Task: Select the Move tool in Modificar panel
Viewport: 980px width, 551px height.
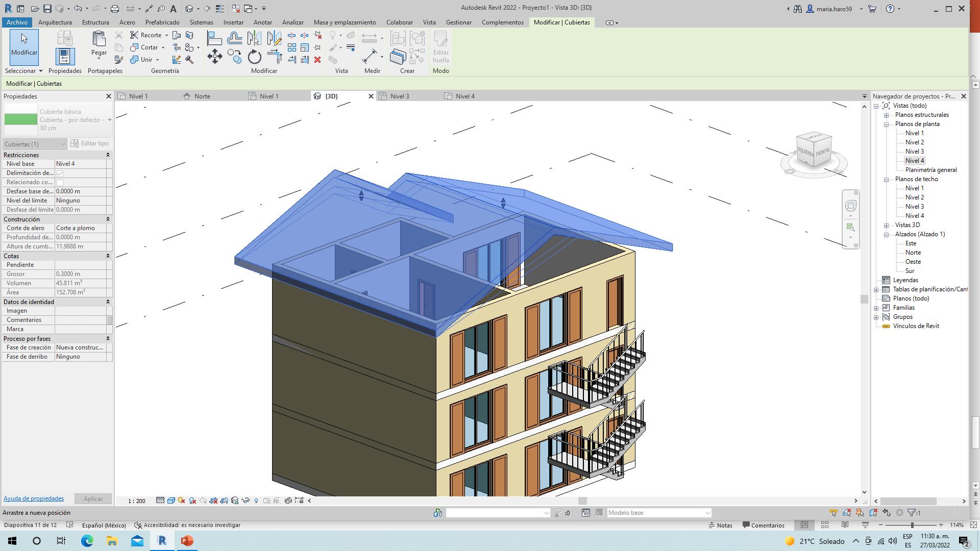Action: coord(214,56)
